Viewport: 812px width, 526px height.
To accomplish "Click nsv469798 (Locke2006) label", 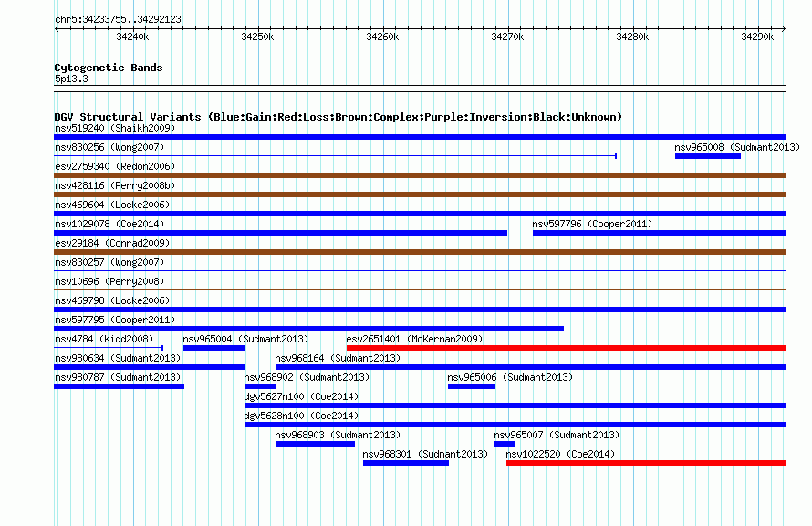I will click(x=112, y=300).
